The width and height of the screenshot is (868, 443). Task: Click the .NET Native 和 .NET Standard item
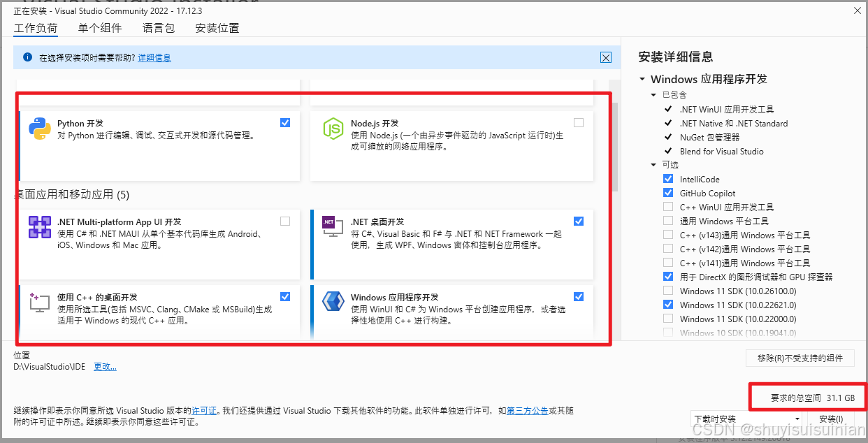tap(734, 123)
